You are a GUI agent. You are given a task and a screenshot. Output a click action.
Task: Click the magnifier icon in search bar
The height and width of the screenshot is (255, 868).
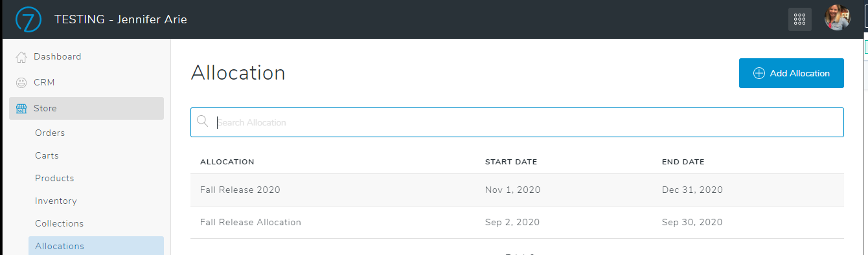[203, 121]
